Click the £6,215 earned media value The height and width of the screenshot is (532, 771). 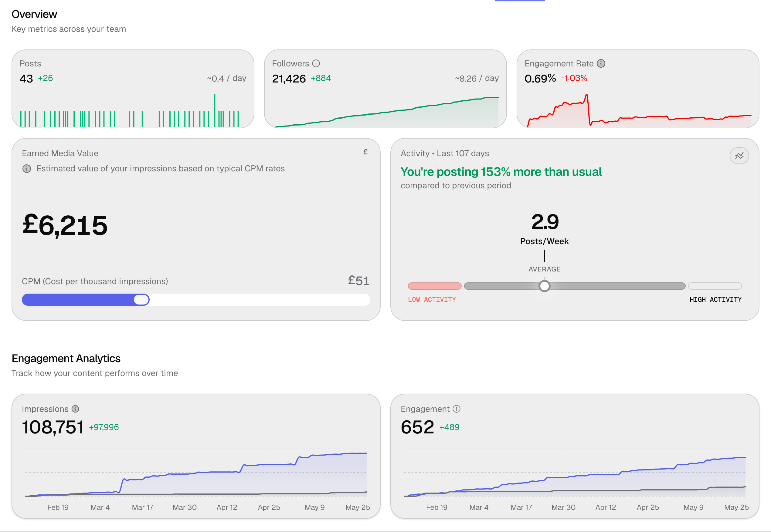[65, 225]
